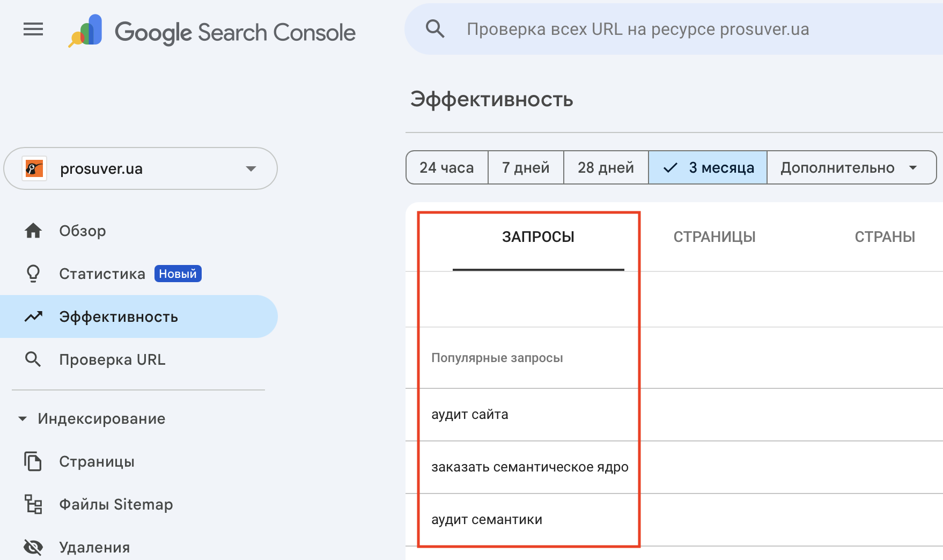Screen dimensions: 943x560
Task: Click the Removals crossed-eye icon
Action: pos(33,547)
